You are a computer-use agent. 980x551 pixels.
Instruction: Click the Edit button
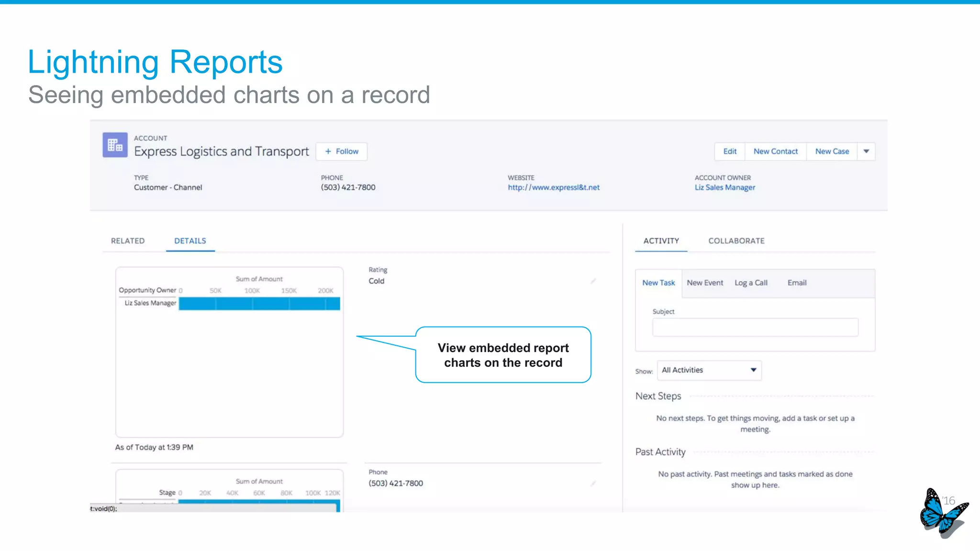[x=730, y=152]
